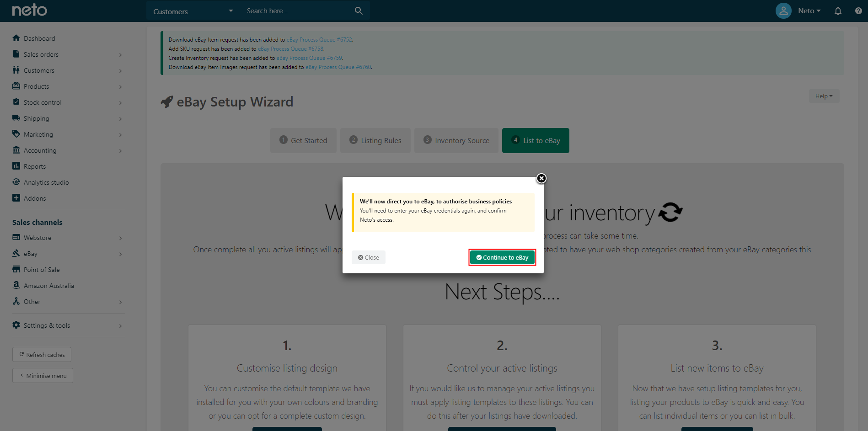Screen dimensions: 868x431
Task: Open eBay Process Queue #6752 link
Action: click(x=319, y=40)
